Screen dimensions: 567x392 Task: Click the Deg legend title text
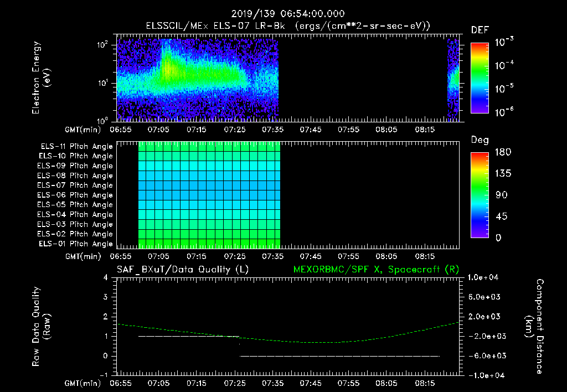(480, 140)
